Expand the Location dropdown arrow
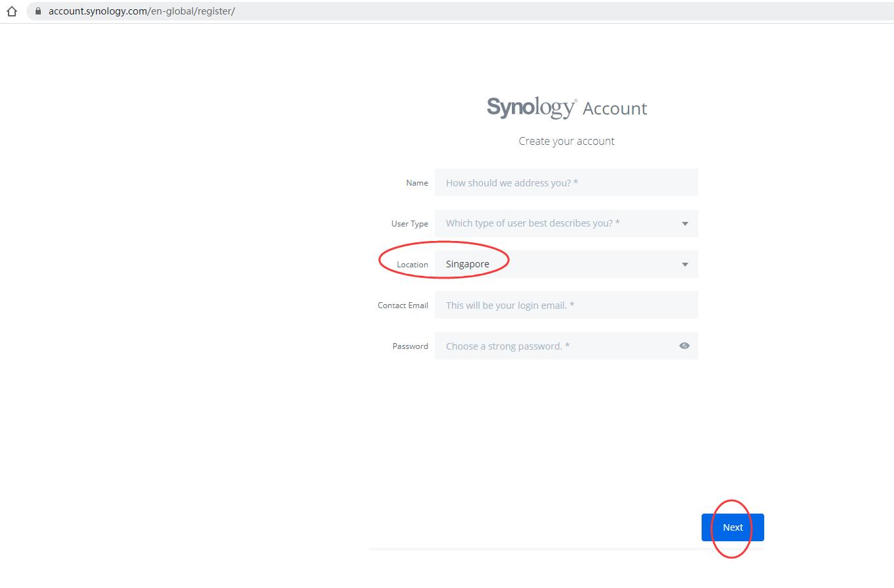 pyautogui.click(x=684, y=265)
